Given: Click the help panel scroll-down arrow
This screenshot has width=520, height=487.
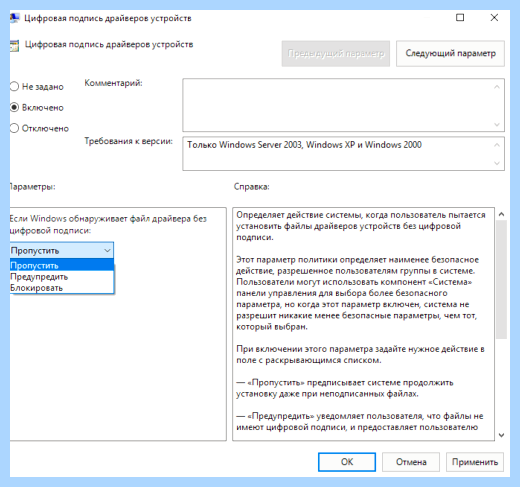Looking at the screenshot, I should point(501,435).
